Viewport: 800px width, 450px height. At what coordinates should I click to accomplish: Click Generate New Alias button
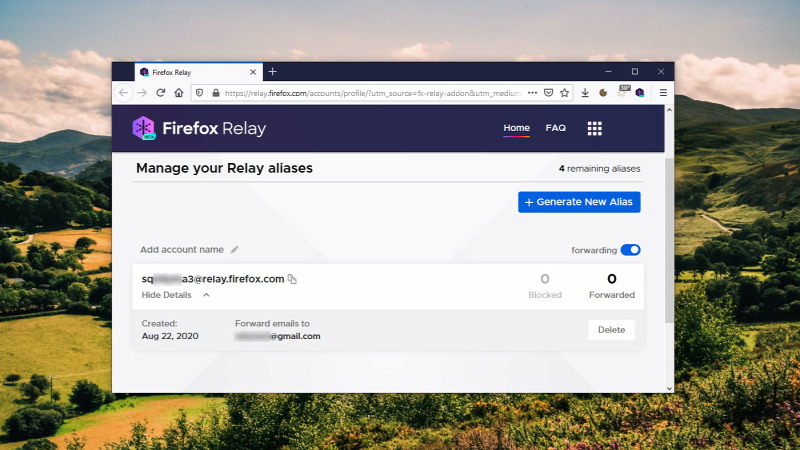(x=579, y=202)
